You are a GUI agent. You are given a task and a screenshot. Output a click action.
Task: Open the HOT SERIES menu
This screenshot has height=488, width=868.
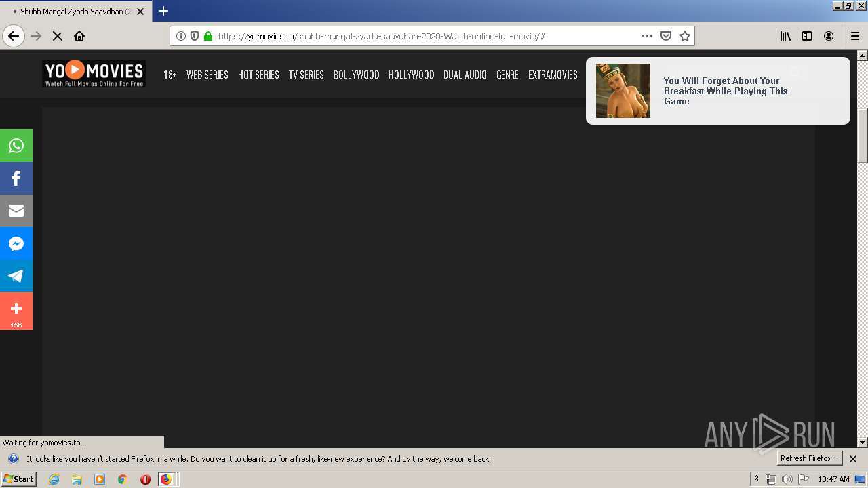point(258,75)
